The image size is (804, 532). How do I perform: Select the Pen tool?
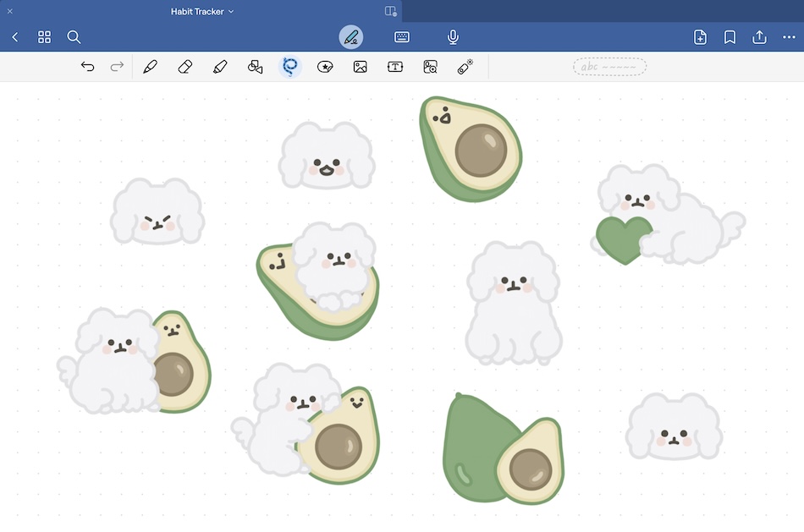[151, 67]
